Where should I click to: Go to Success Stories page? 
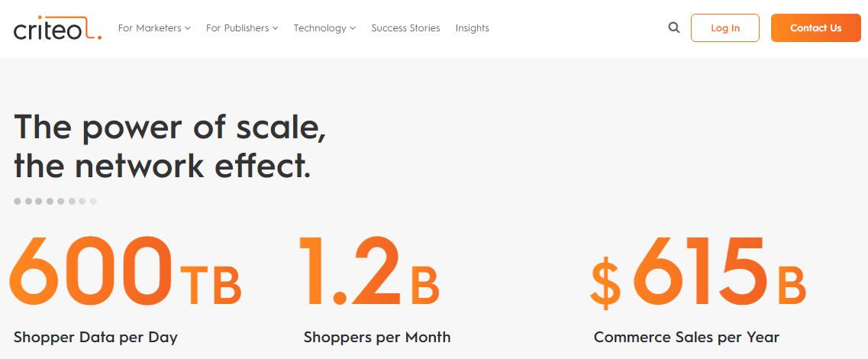[x=405, y=28]
